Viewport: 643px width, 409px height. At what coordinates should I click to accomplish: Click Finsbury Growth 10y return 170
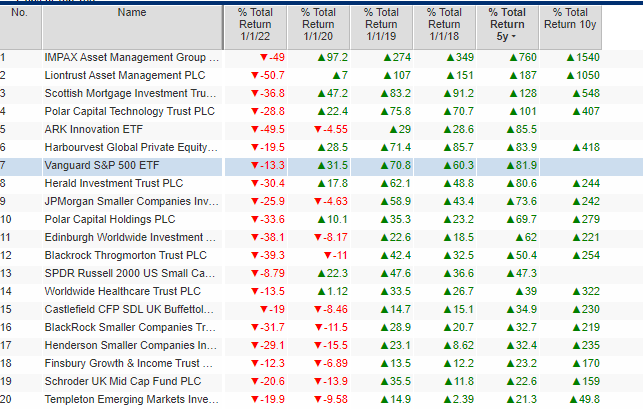click(x=586, y=364)
